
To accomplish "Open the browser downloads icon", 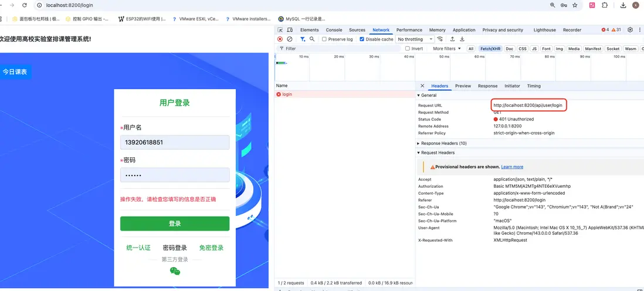I will [623, 5].
